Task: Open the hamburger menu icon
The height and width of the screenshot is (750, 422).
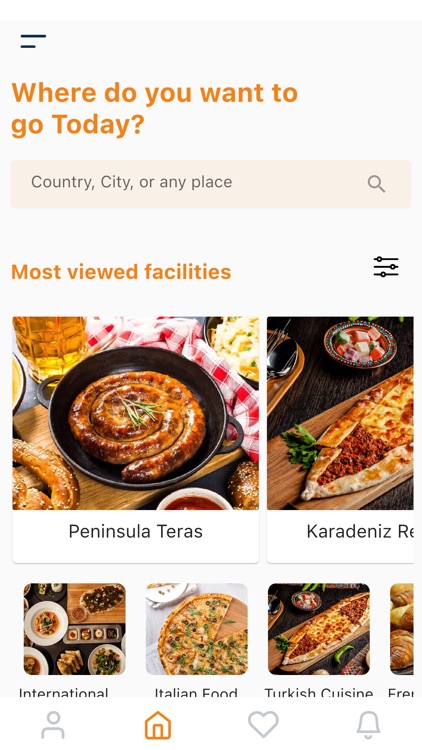Action: tap(33, 41)
